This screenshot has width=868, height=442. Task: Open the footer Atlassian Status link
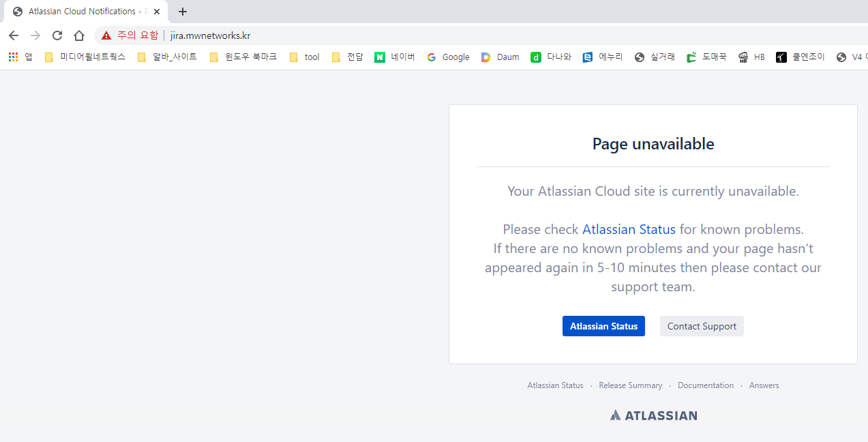click(x=555, y=385)
